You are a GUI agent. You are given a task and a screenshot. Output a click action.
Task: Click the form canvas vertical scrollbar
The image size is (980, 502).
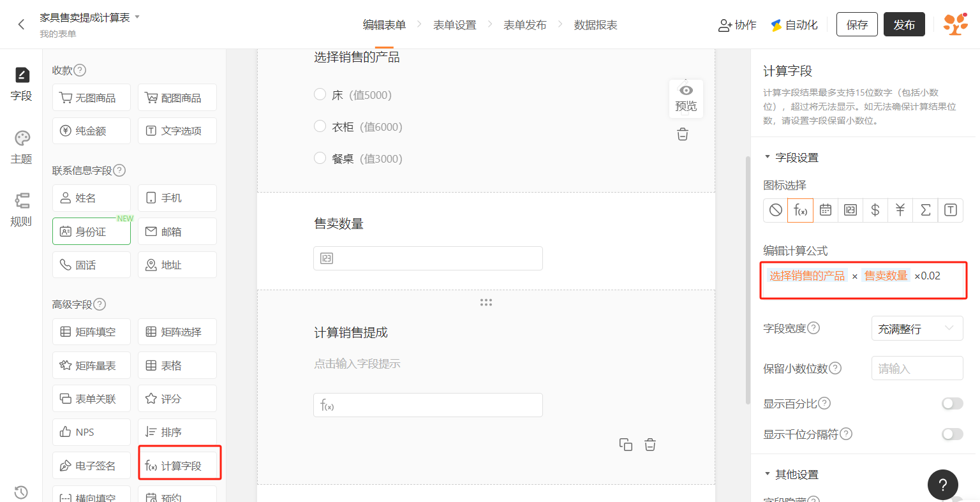pos(748,280)
